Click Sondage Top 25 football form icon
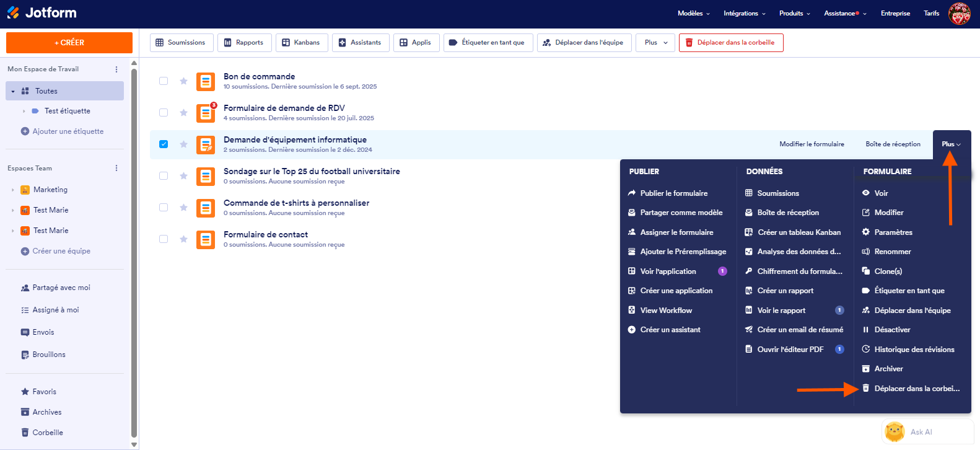Screen dimensions: 980x450 (x=206, y=176)
